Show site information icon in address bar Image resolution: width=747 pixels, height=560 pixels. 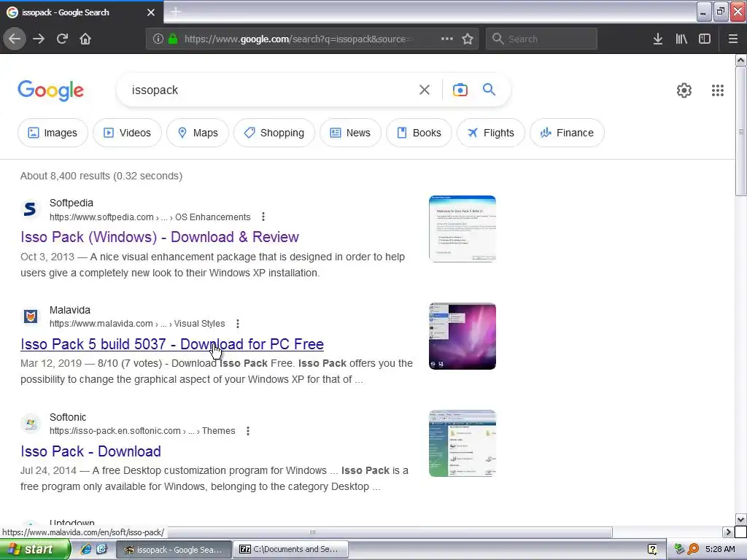click(x=158, y=39)
